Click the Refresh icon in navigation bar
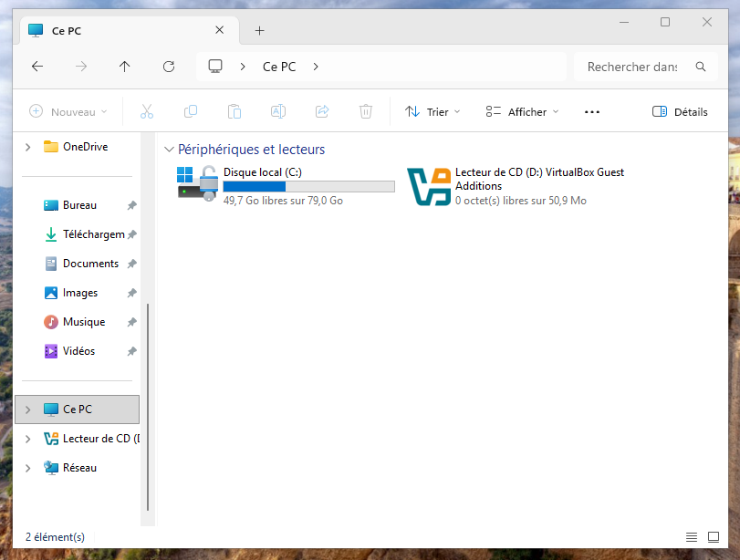 pyautogui.click(x=168, y=67)
